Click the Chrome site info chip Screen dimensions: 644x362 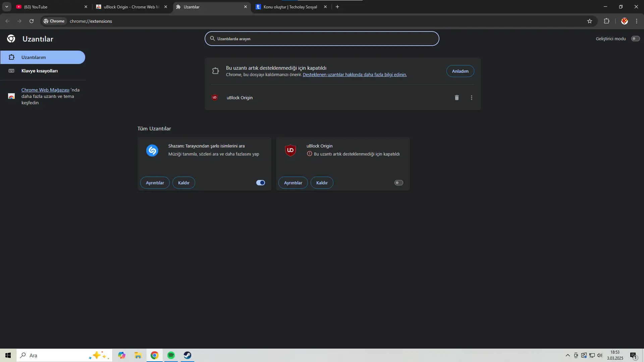[x=54, y=21]
